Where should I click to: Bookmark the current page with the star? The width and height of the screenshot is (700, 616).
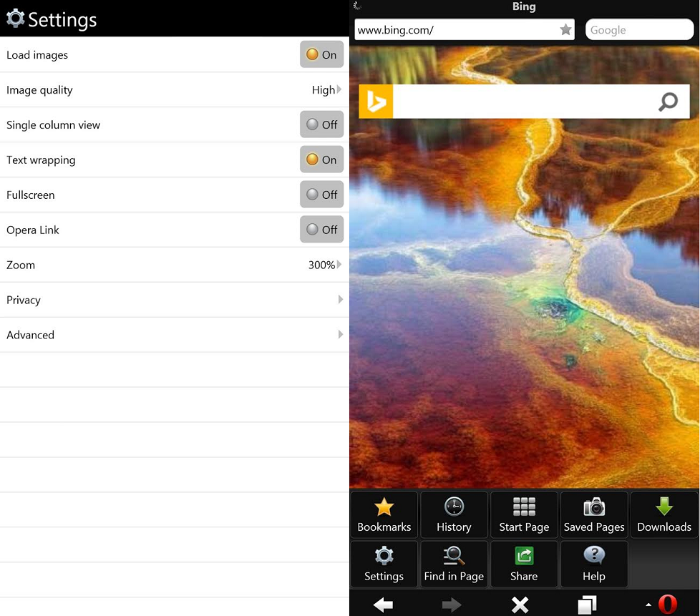565,29
